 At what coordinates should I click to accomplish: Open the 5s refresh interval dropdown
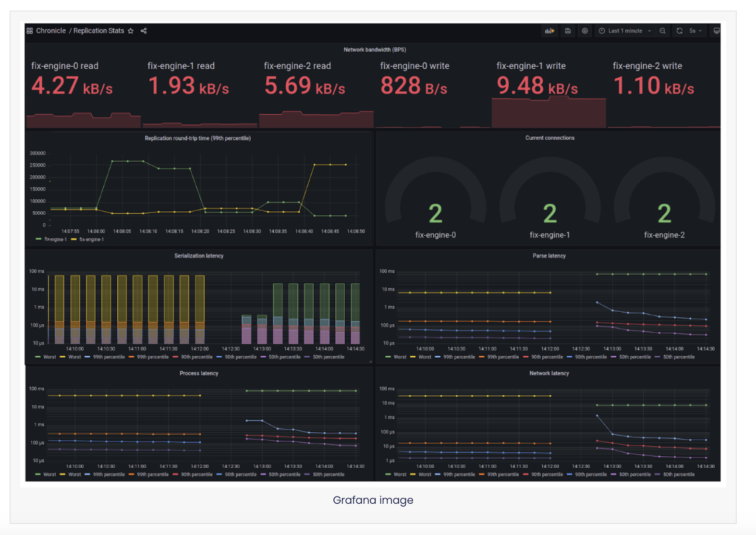click(695, 31)
